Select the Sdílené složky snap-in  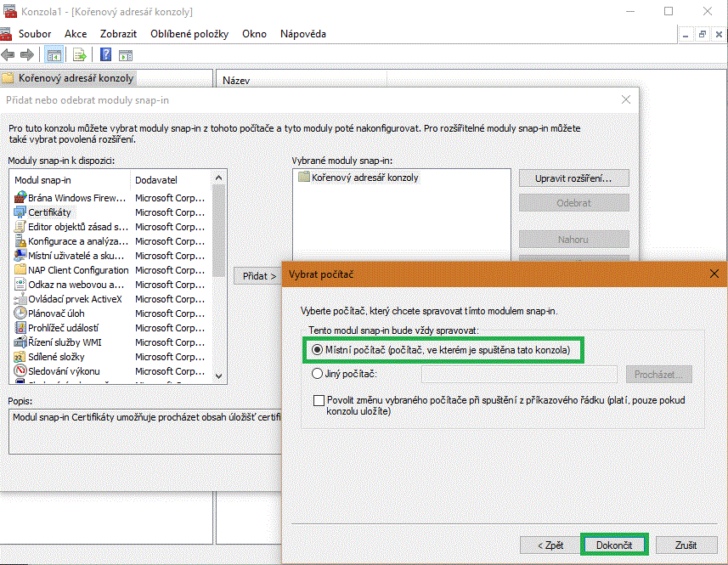coord(58,357)
